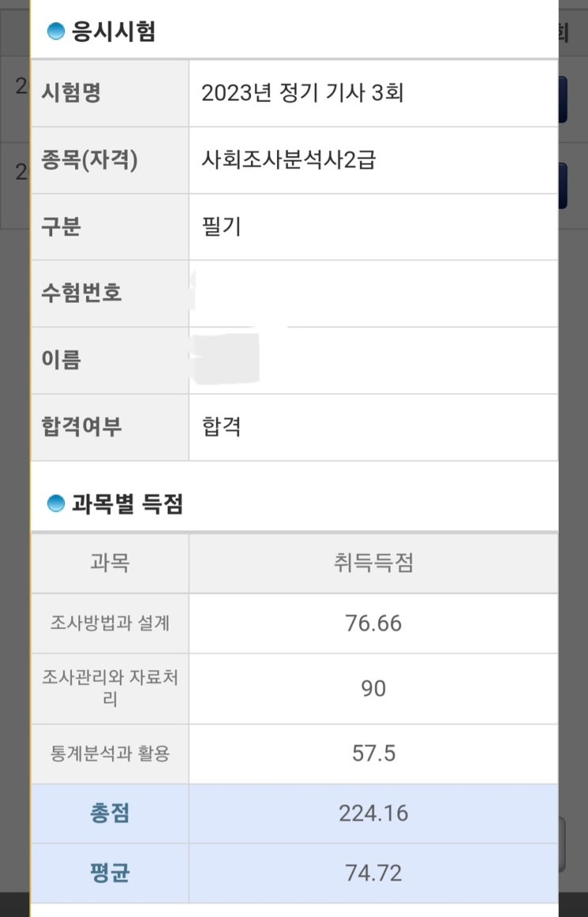Click the blue bullet icon beside 응시시험
Screen dimensions: 588x917
tap(55, 32)
